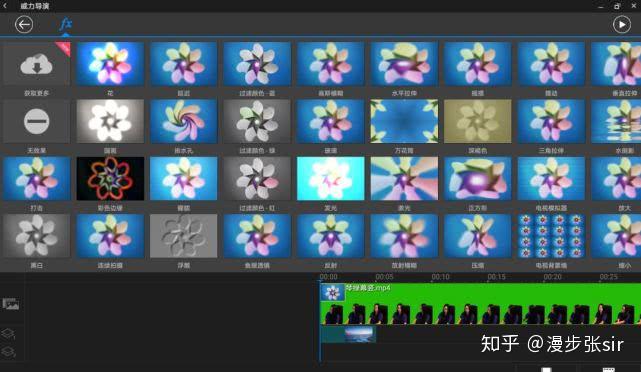Image resolution: width=641 pixels, height=372 pixels.
Task: Jump to 00:10 on the timeline ruler
Action: (x=440, y=277)
